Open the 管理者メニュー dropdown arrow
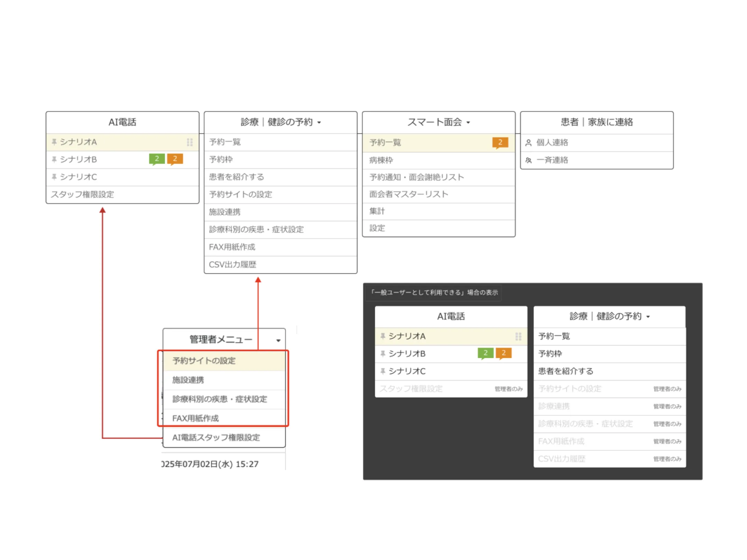 click(278, 340)
